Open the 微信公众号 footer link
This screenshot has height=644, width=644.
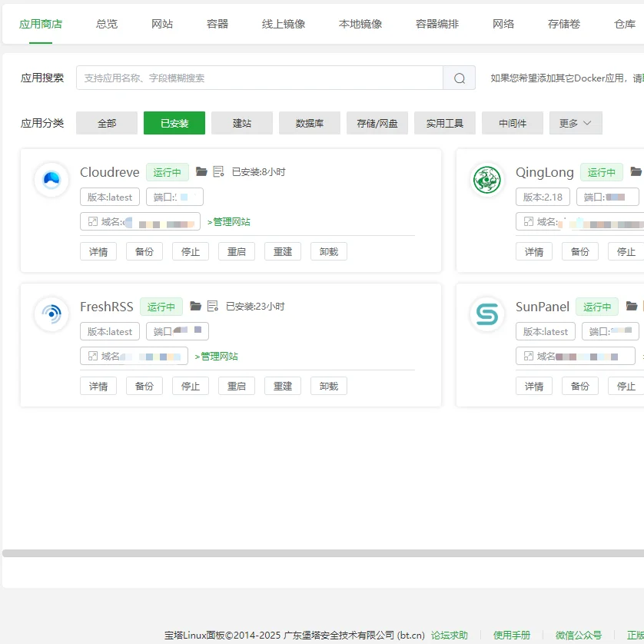pyautogui.click(x=579, y=635)
